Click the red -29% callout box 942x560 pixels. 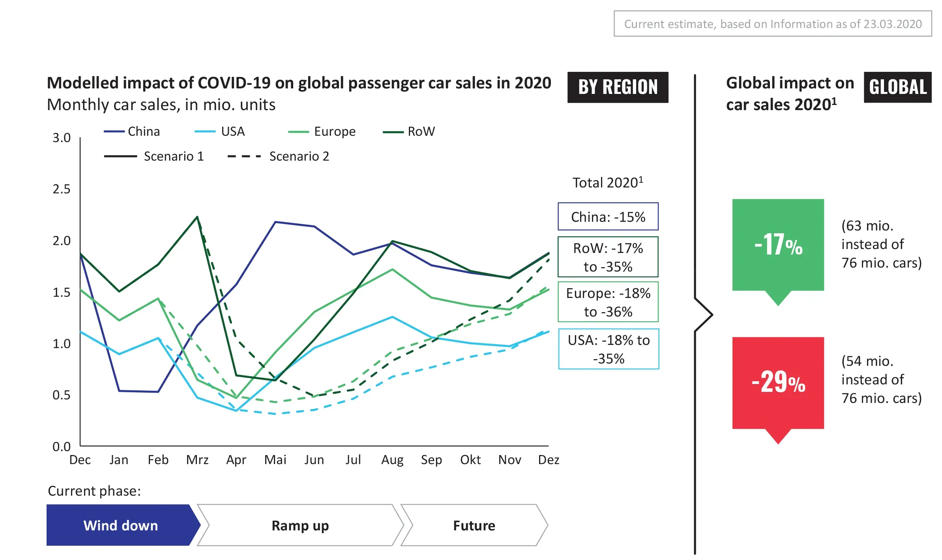point(778,383)
